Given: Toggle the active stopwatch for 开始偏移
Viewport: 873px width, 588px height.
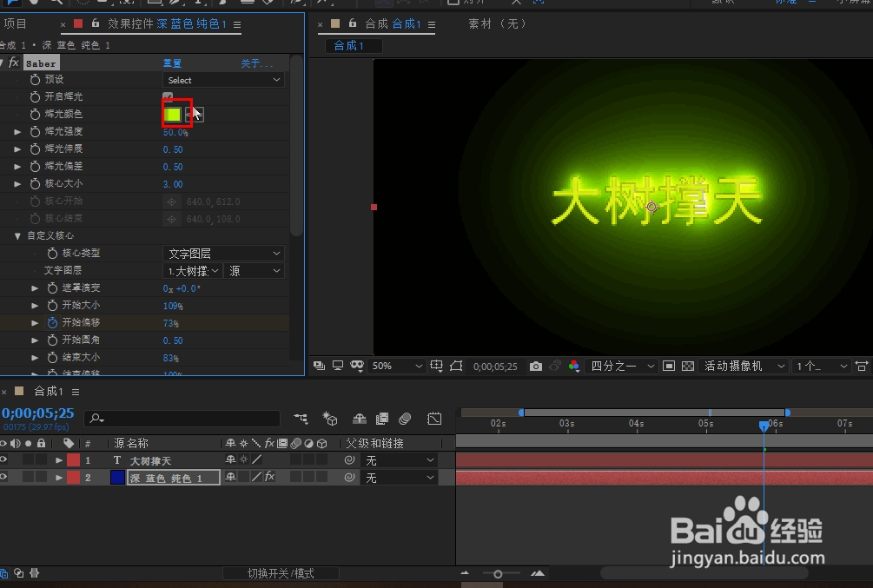Looking at the screenshot, I should 52,322.
